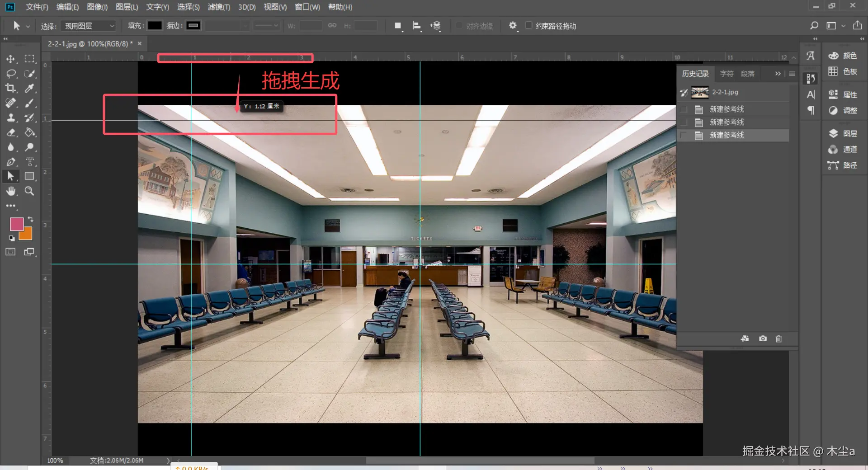Select the Move tool
This screenshot has width=868, height=470.
10,59
